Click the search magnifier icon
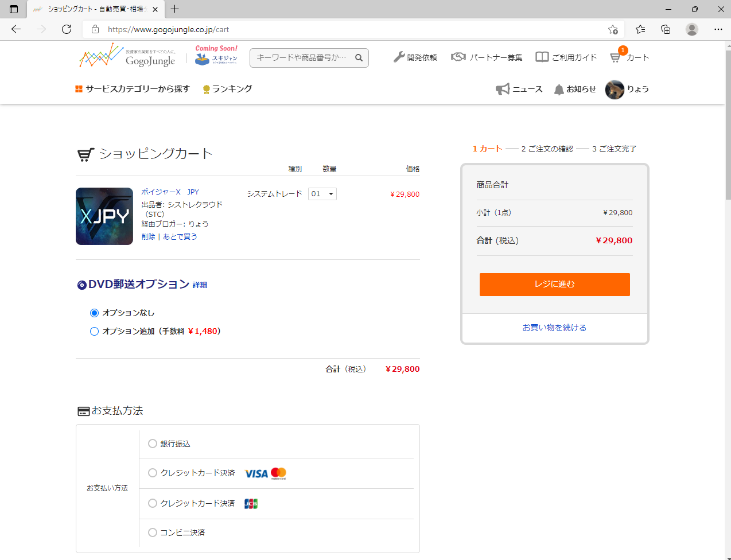Viewport: 731px width, 560px height. [x=359, y=57]
